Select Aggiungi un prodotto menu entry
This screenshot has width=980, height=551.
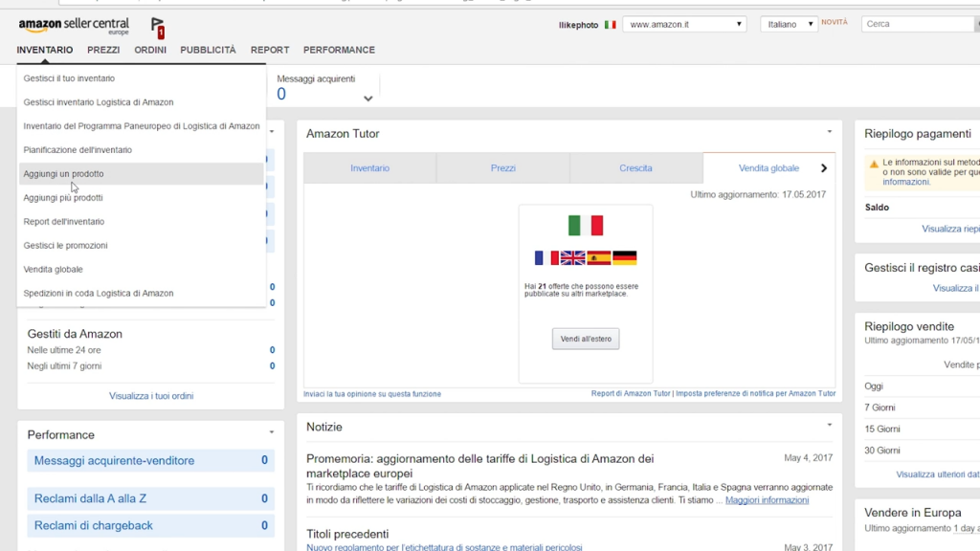[64, 174]
